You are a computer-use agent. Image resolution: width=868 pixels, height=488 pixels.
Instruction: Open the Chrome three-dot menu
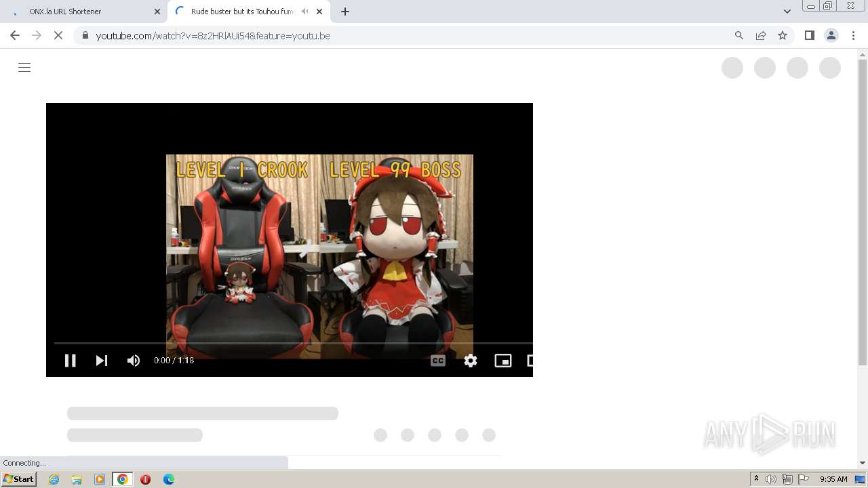tap(853, 35)
